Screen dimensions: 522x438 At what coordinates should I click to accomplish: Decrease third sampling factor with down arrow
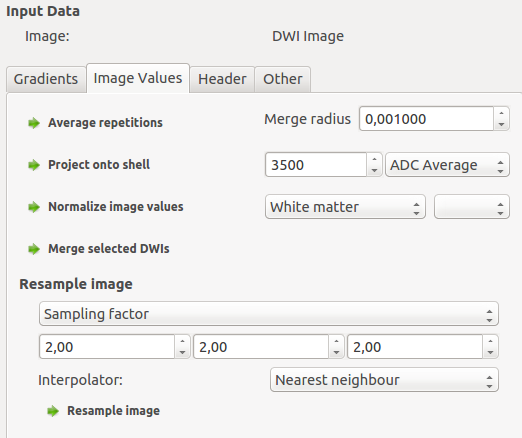click(490, 352)
